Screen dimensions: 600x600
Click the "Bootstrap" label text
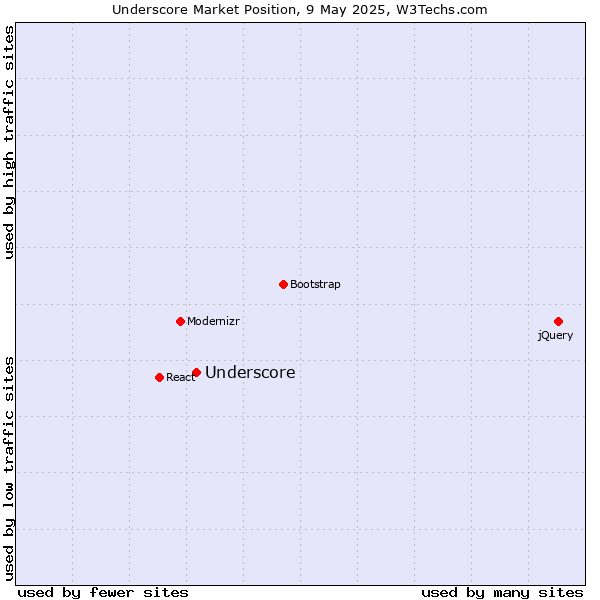315,284
